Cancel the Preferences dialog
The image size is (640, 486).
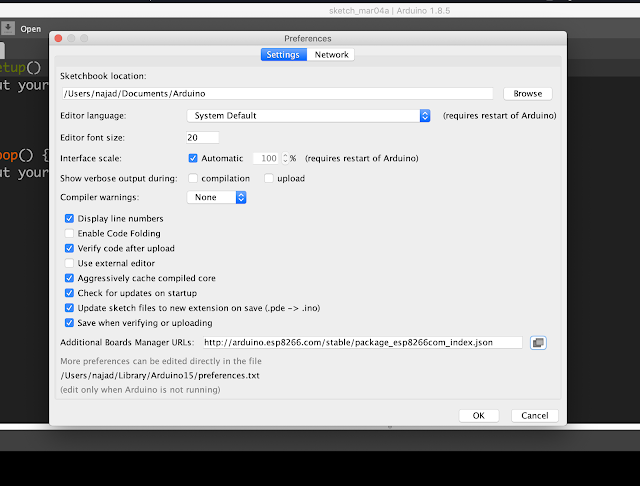pos(535,416)
